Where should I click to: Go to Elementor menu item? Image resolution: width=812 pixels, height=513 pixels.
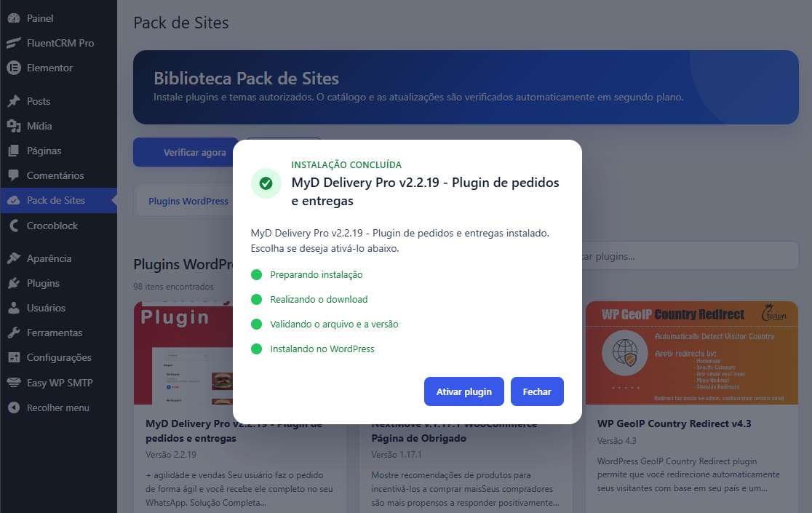pyautogui.click(x=58, y=68)
